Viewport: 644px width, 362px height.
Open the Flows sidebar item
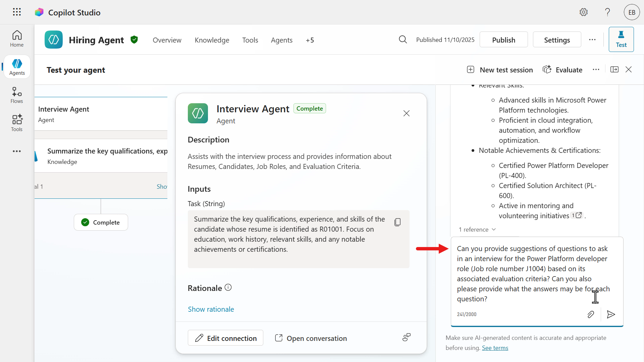coord(17,95)
